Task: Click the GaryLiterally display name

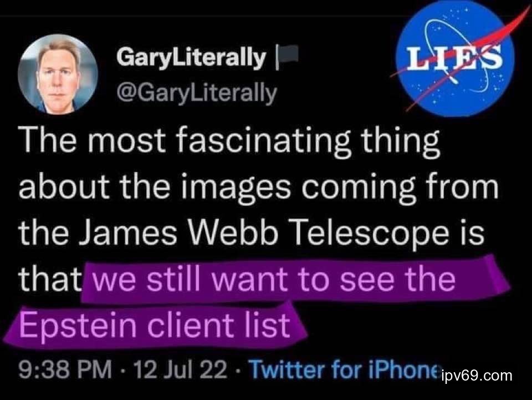Action: [191, 58]
